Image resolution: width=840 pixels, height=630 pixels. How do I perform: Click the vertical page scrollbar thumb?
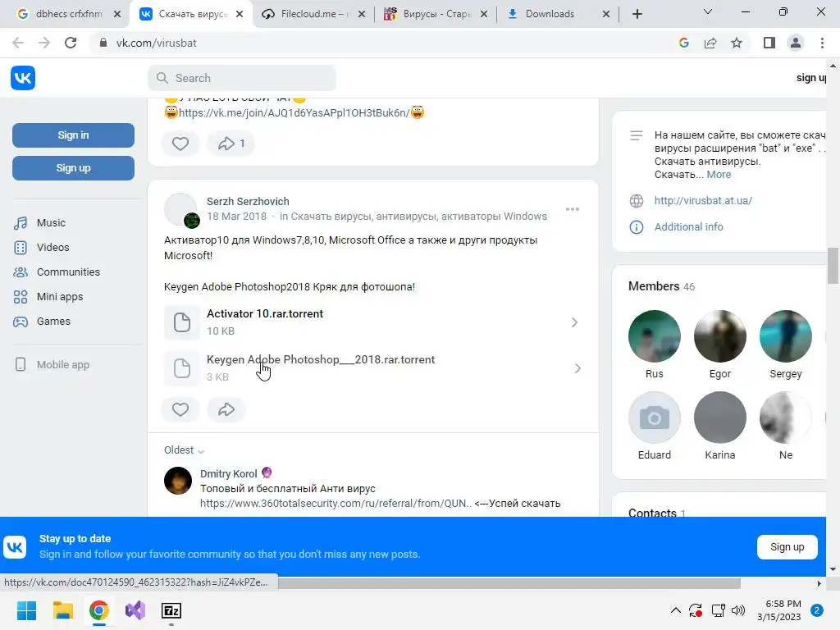point(833,266)
